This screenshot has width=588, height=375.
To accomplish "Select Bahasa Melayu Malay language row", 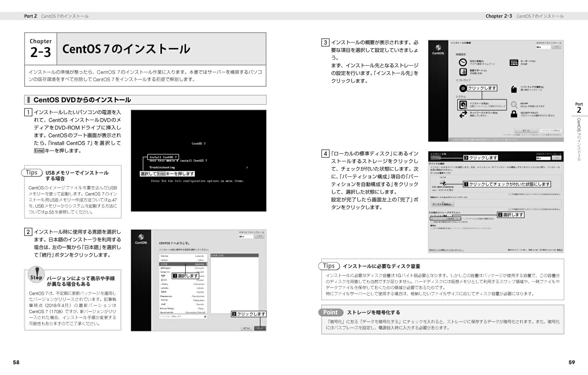I will [x=183, y=309].
